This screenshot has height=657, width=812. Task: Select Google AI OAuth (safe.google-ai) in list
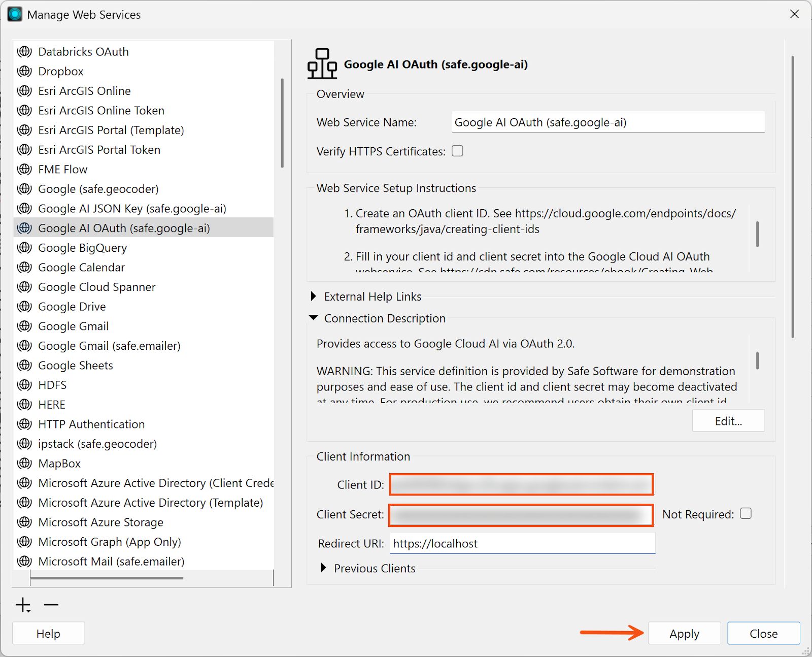pyautogui.click(x=143, y=228)
